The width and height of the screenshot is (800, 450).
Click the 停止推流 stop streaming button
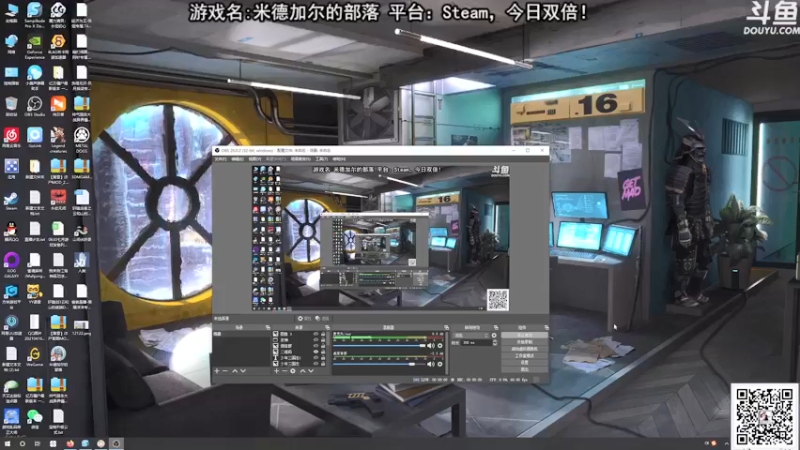[524, 335]
